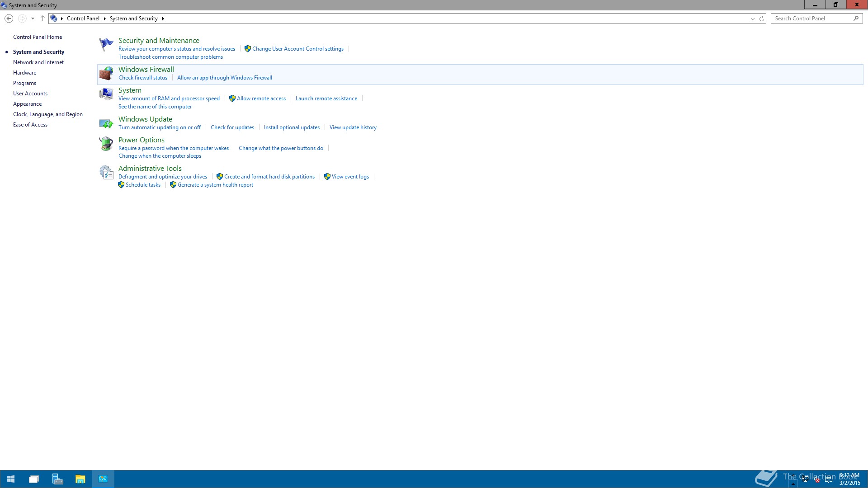Review computer's status and resolve issues
868x488 pixels.
[177, 49]
